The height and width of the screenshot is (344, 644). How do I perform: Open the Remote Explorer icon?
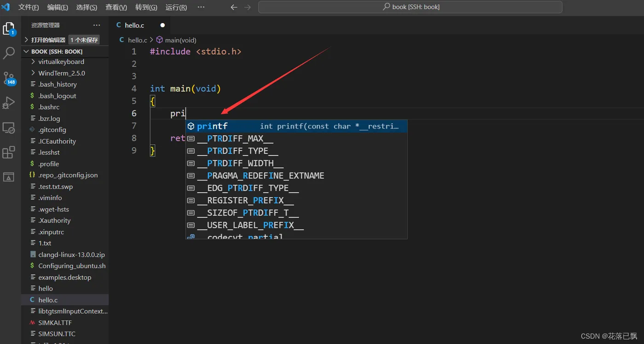pos(9,128)
